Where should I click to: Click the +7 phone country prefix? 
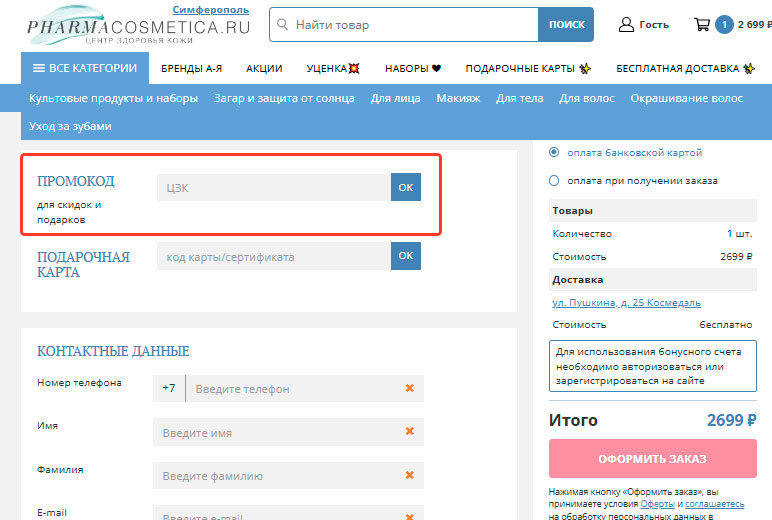(169, 388)
